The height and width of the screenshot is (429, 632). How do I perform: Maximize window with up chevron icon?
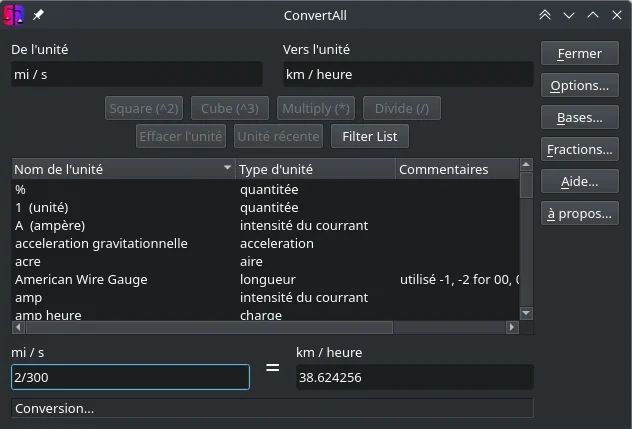[593, 15]
